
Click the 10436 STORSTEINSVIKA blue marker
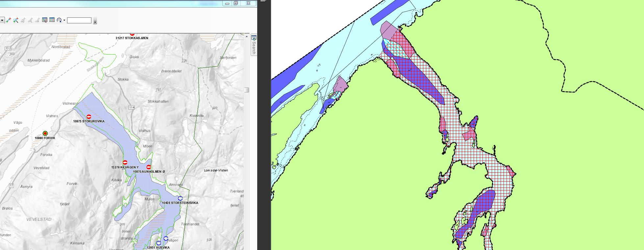[x=180, y=198]
